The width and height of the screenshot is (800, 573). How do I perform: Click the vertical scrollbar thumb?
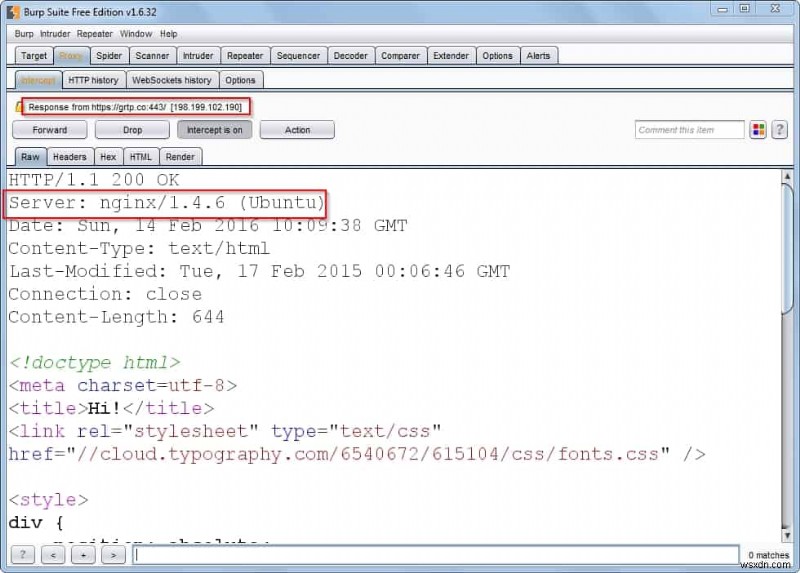tap(787, 248)
